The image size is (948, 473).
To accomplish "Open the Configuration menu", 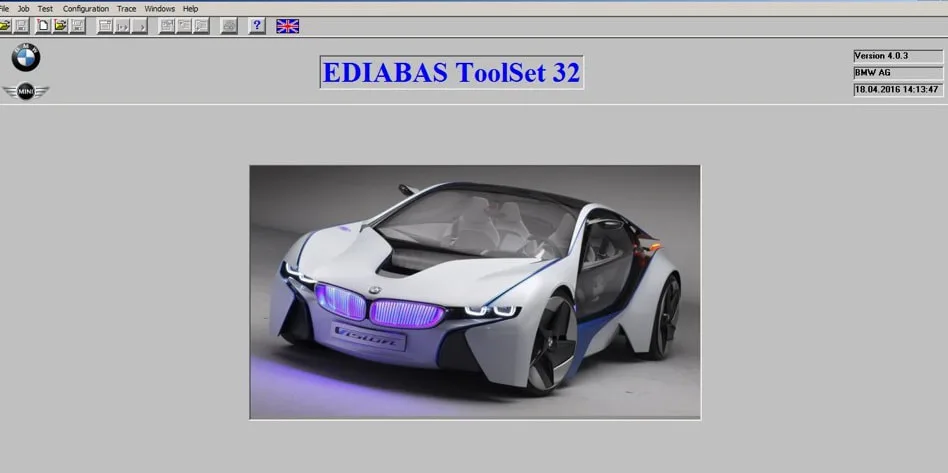I will tap(86, 9).
